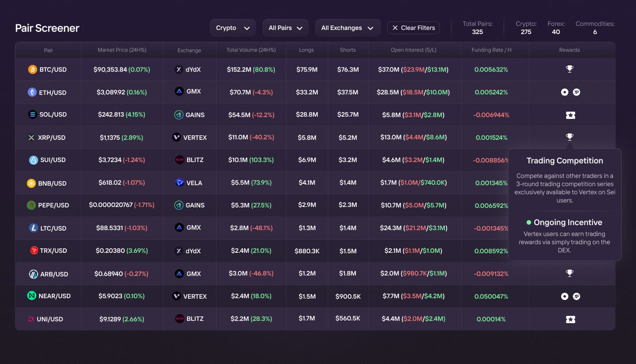Click ETH/USD price $3,089.92
Screen dimensions: 636x364
point(111,92)
